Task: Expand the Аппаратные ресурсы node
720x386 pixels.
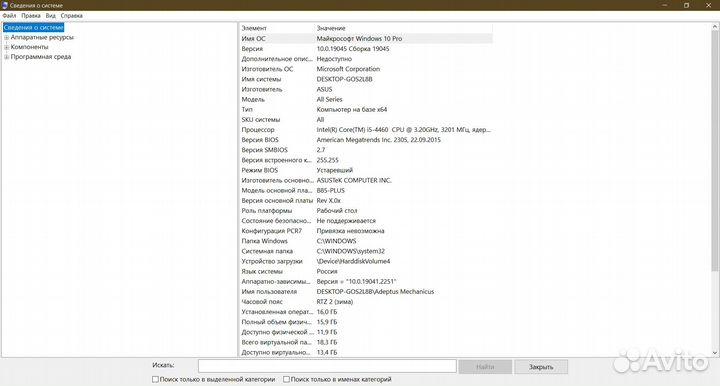Action: coord(6,38)
